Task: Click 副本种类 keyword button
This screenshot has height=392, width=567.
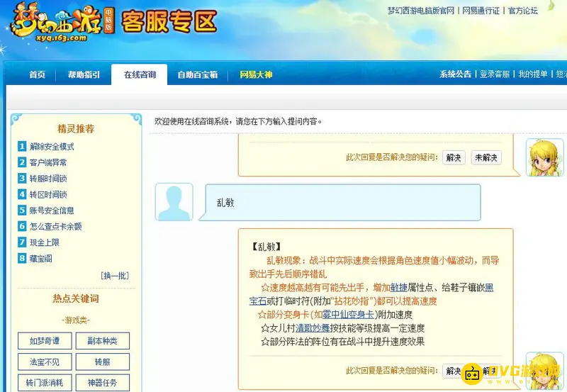Action: point(102,341)
